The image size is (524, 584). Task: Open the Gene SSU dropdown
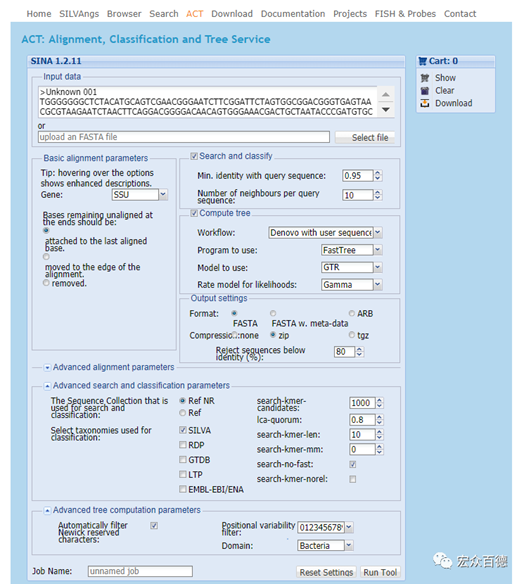(x=163, y=194)
